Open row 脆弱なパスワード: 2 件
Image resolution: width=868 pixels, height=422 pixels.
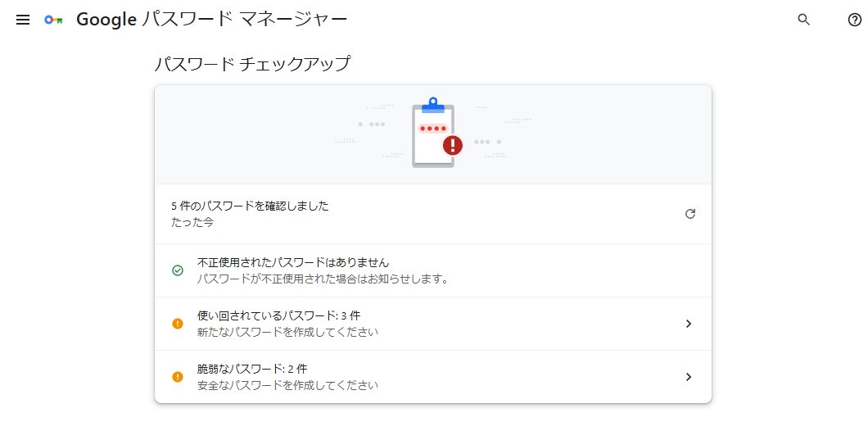coord(433,377)
